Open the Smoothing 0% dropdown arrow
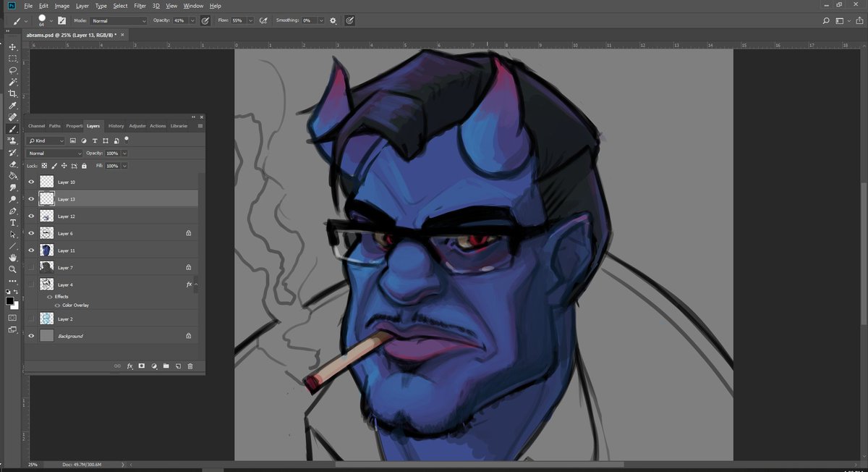The image size is (868, 472). pyautogui.click(x=321, y=20)
